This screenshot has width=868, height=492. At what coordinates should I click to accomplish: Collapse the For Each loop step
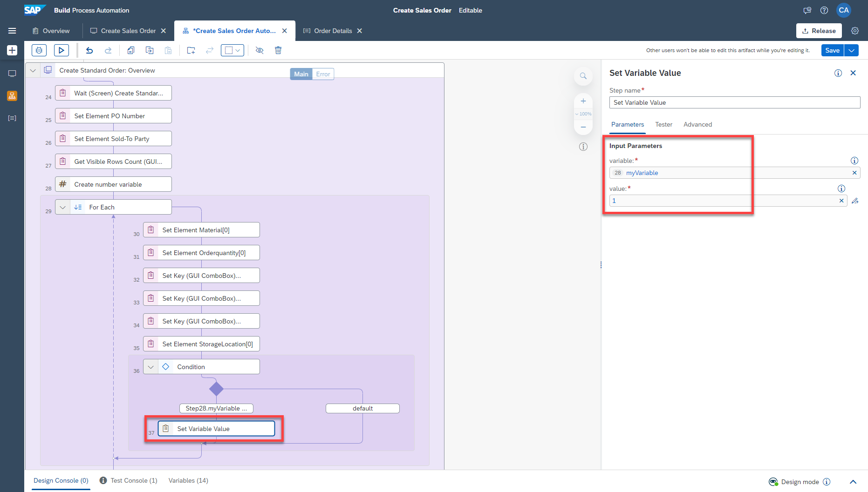tap(63, 207)
